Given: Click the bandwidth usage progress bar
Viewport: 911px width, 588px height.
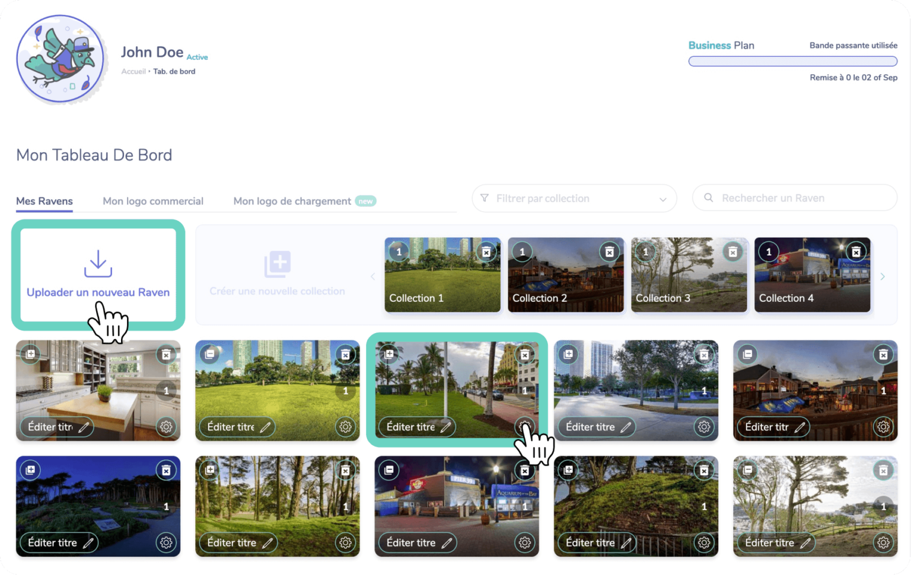Looking at the screenshot, I should coord(792,61).
